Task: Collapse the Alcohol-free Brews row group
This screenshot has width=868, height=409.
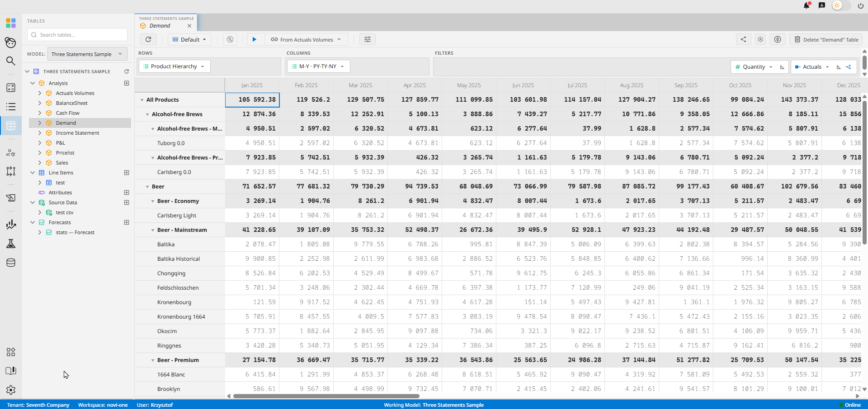Action: [x=147, y=114]
